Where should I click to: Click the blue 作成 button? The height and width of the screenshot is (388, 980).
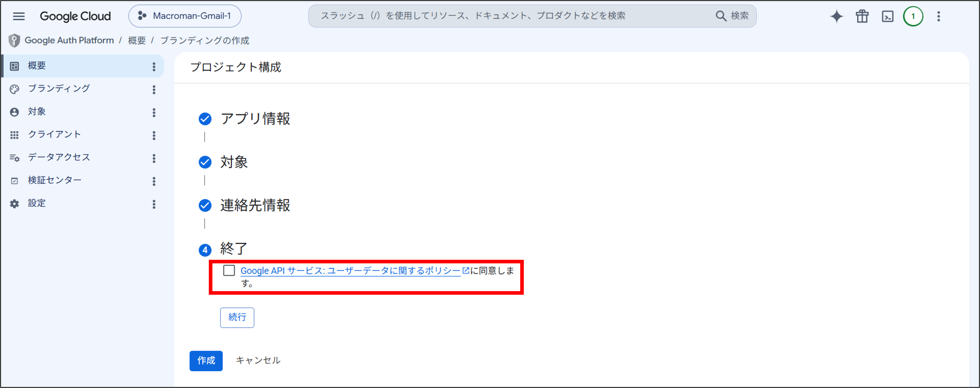(x=206, y=361)
